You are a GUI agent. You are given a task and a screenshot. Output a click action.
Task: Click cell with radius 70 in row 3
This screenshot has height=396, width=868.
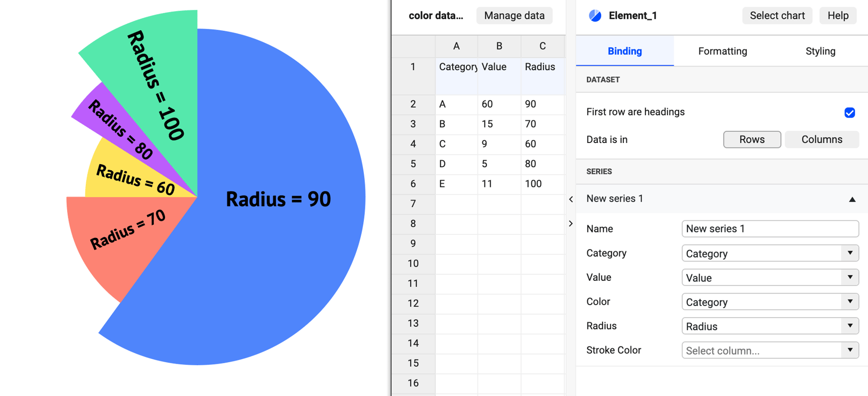click(543, 124)
